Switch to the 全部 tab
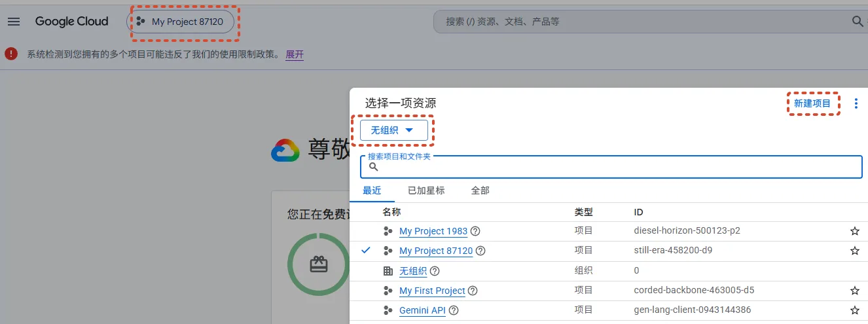This screenshot has height=324, width=868. pos(480,190)
